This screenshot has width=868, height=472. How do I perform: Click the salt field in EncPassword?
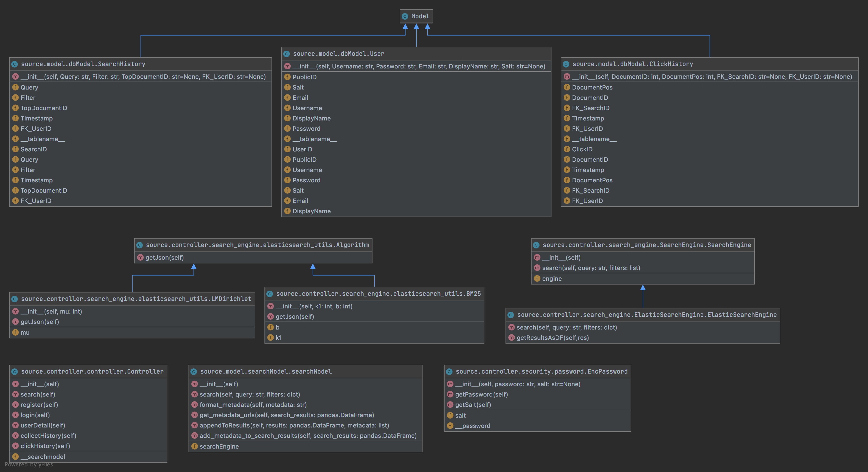coord(460,415)
